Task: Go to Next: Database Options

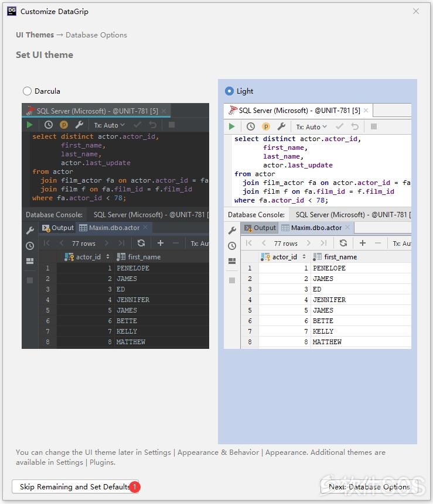Action: click(369, 486)
